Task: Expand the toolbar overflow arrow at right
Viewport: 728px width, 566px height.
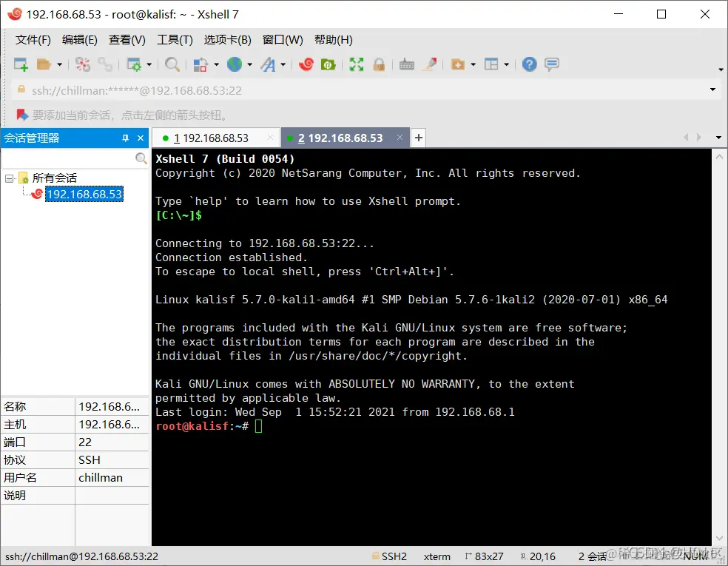Action: [x=721, y=70]
